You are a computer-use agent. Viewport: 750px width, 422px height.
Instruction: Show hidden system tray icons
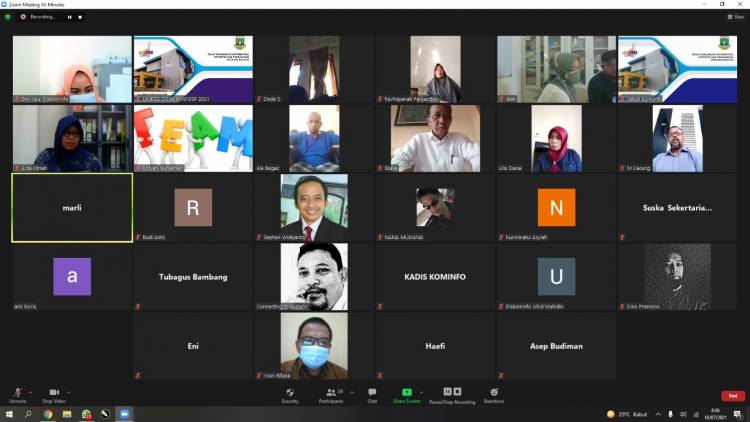tap(658, 414)
